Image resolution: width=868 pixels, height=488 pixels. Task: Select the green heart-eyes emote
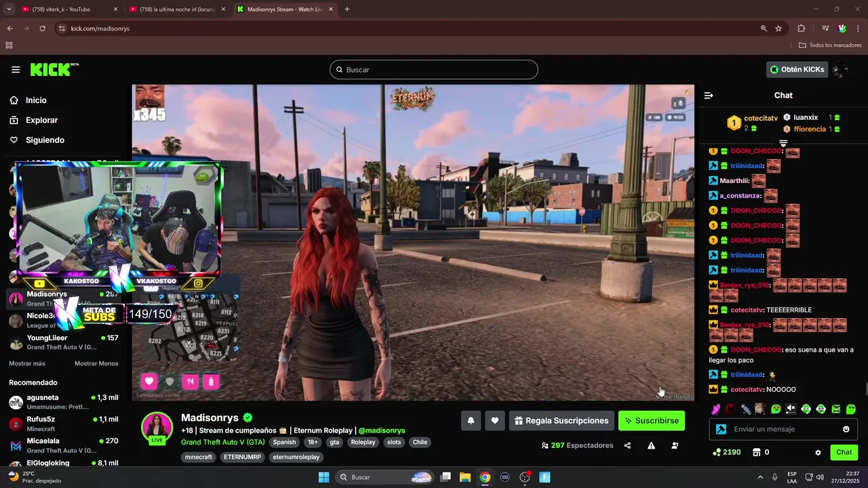click(x=776, y=409)
